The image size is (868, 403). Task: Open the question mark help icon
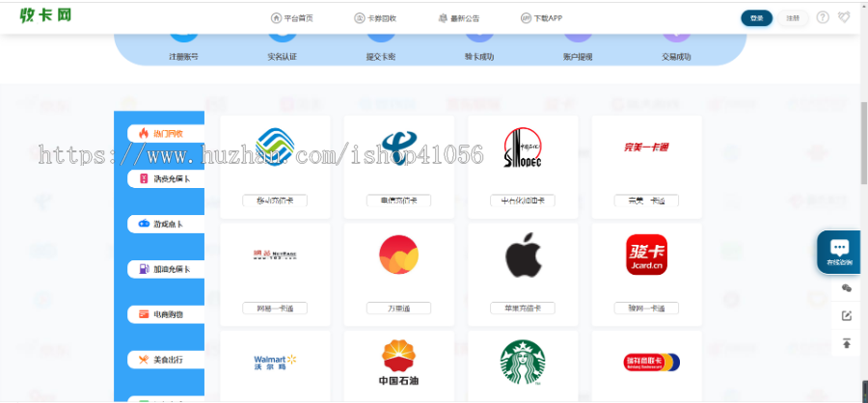pos(823,17)
